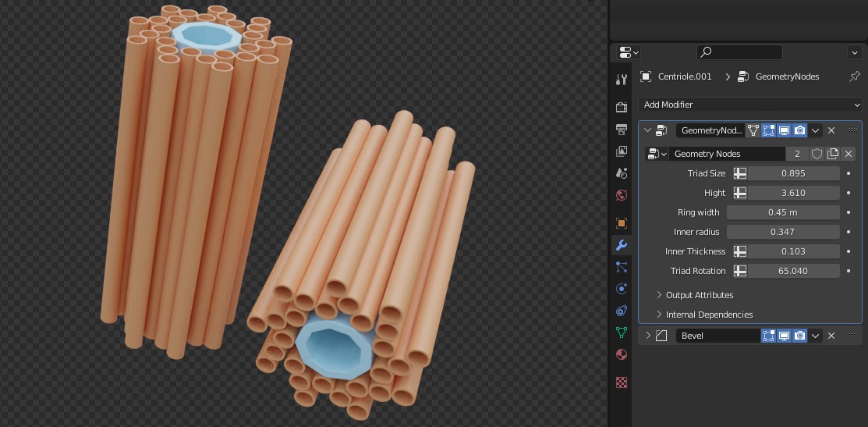Expand the Bevel modifier panel
Image resolution: width=868 pixels, height=427 pixels.
click(647, 336)
